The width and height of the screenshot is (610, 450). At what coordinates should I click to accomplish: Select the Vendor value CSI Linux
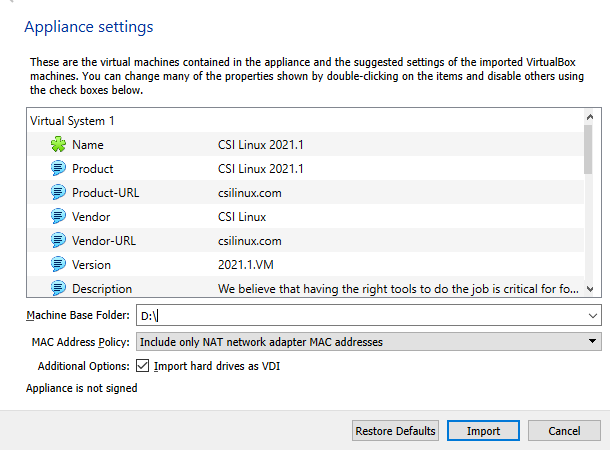(x=242, y=217)
